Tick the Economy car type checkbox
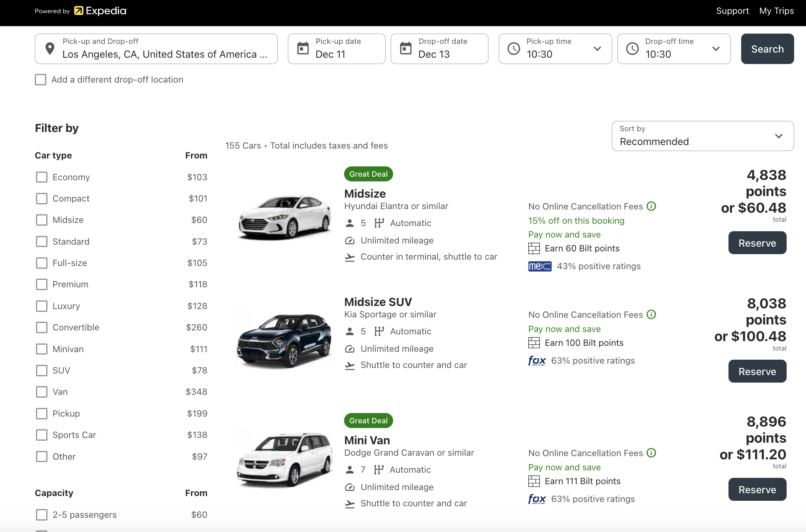 (42, 177)
